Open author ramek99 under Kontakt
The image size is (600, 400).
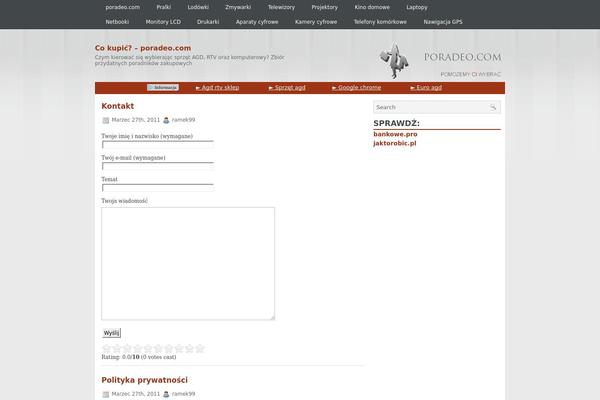pos(183,120)
